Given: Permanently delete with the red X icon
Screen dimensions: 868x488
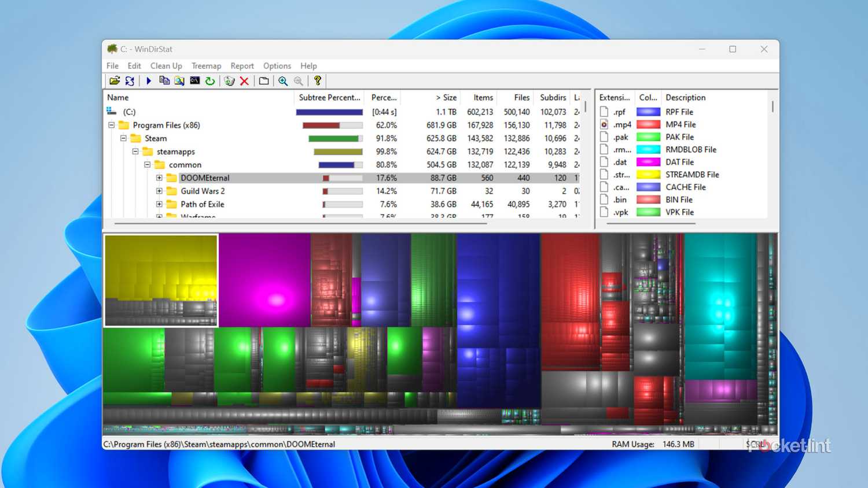Looking at the screenshot, I should point(244,81).
